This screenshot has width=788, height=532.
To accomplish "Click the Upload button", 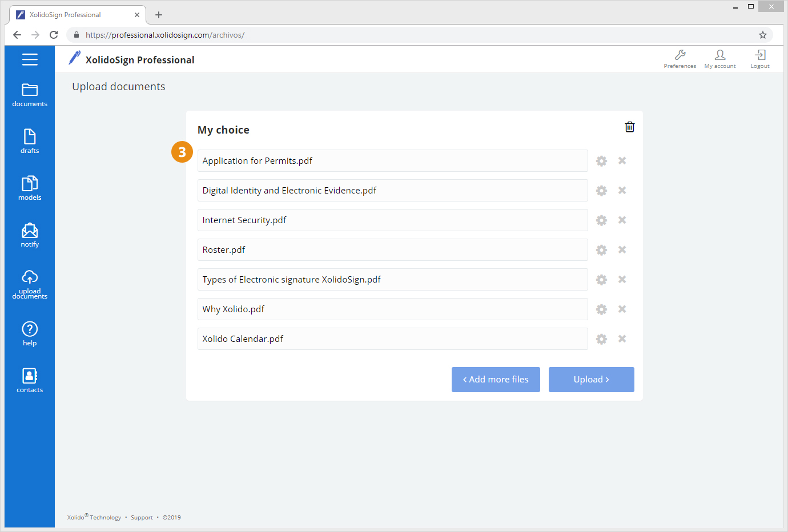I will pos(592,380).
